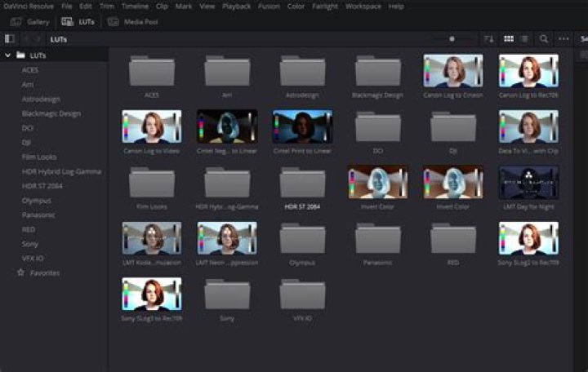Screen dimensions: 588x372
Task: Open the HDR Hybrid Log-Gamma grid folder
Action: pyautogui.click(x=227, y=183)
